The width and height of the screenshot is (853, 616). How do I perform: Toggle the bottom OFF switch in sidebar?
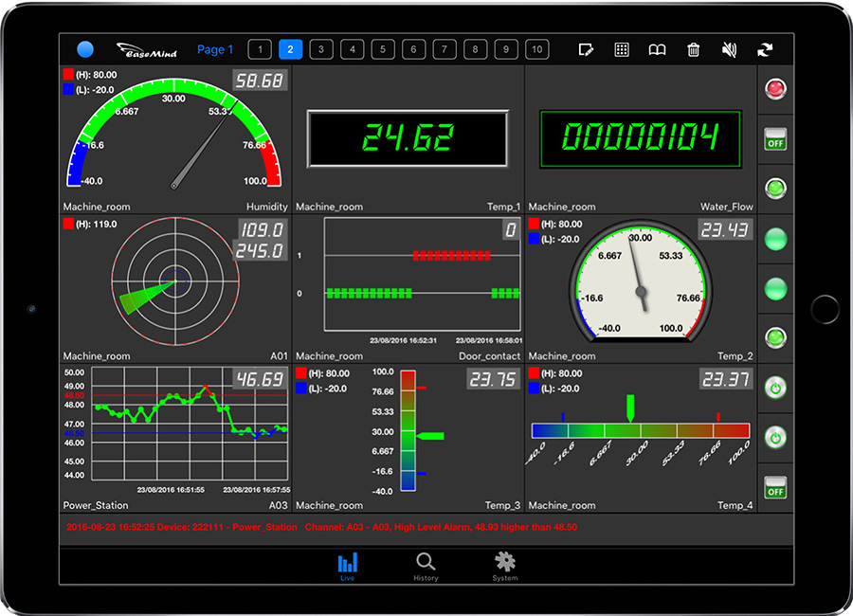point(776,487)
